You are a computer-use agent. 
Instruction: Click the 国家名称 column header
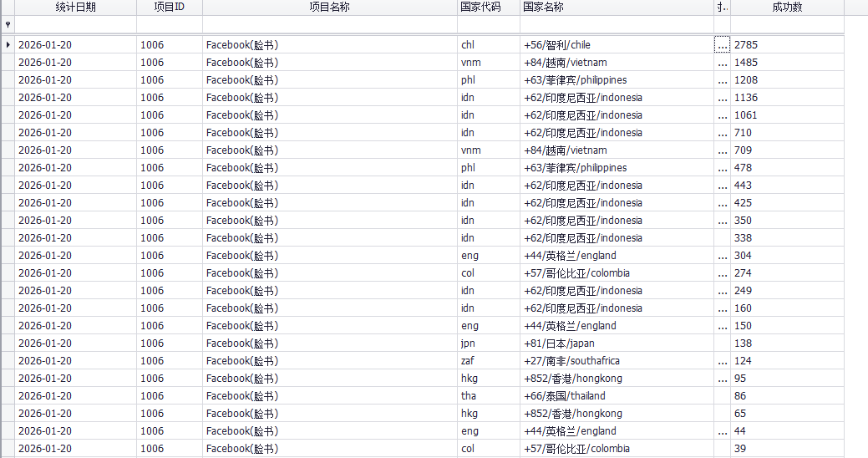click(617, 8)
